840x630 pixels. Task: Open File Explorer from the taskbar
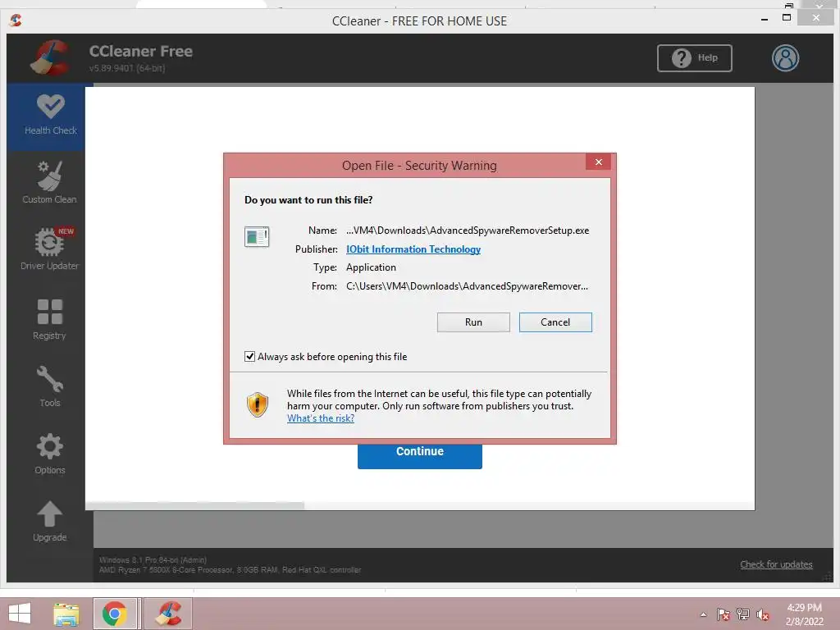66,614
